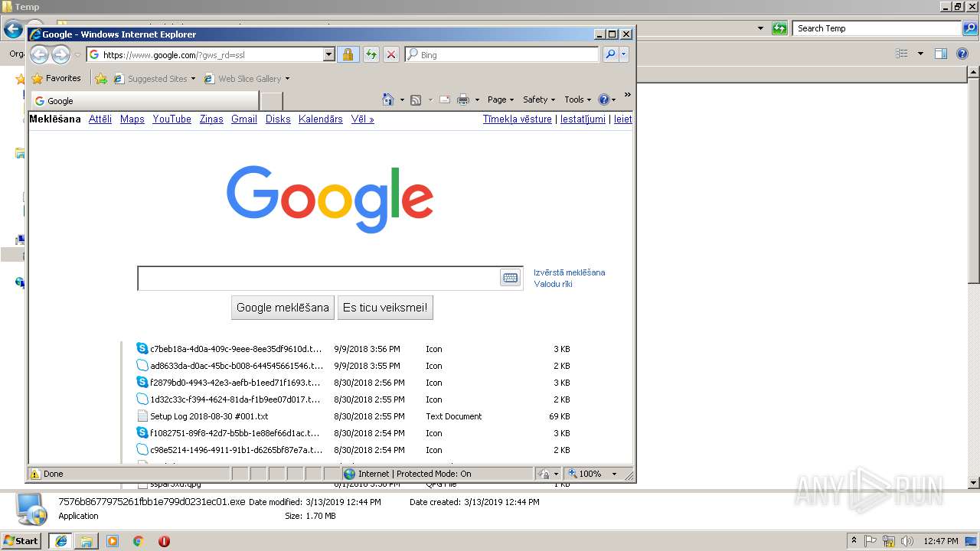The width and height of the screenshot is (980, 551).
Task: Click the Bing search magnifier button
Action: coord(610,54)
